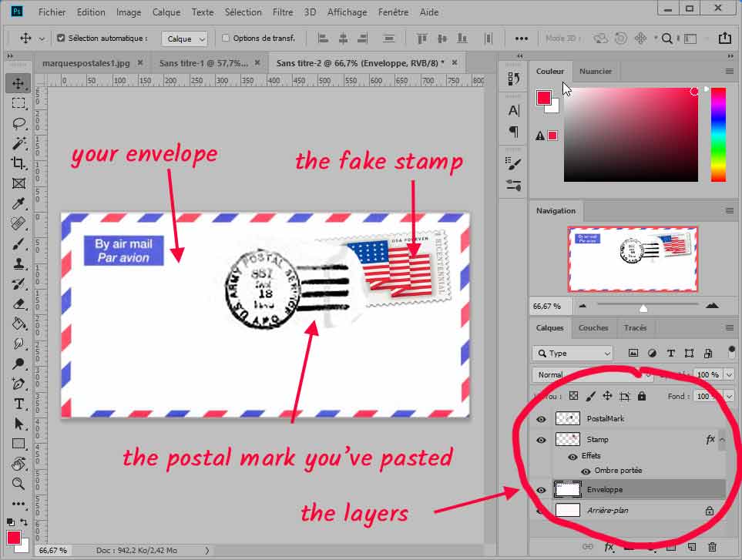Open the Filtre menu
This screenshot has width=742, height=560.
tap(283, 12)
